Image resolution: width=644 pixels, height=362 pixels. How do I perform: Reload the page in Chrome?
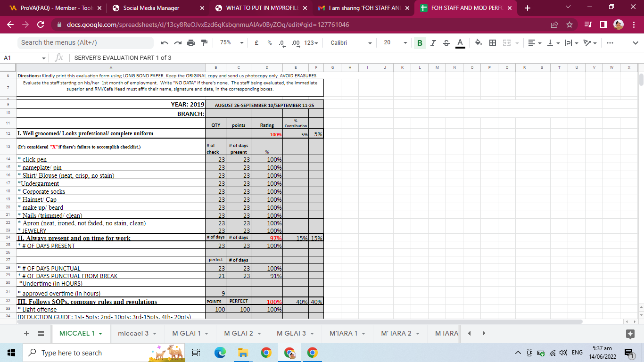(41, 25)
